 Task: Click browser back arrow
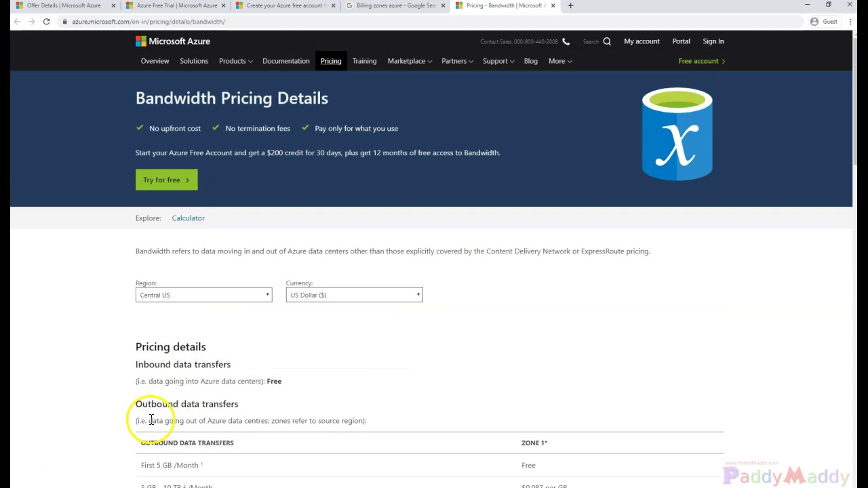[x=17, y=22]
